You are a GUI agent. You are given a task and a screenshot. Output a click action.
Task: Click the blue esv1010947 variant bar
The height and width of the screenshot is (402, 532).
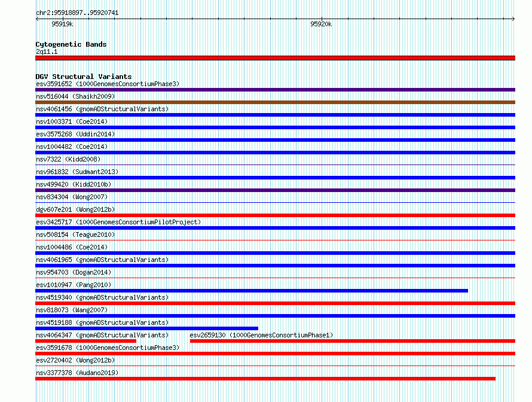pyautogui.click(x=252, y=291)
